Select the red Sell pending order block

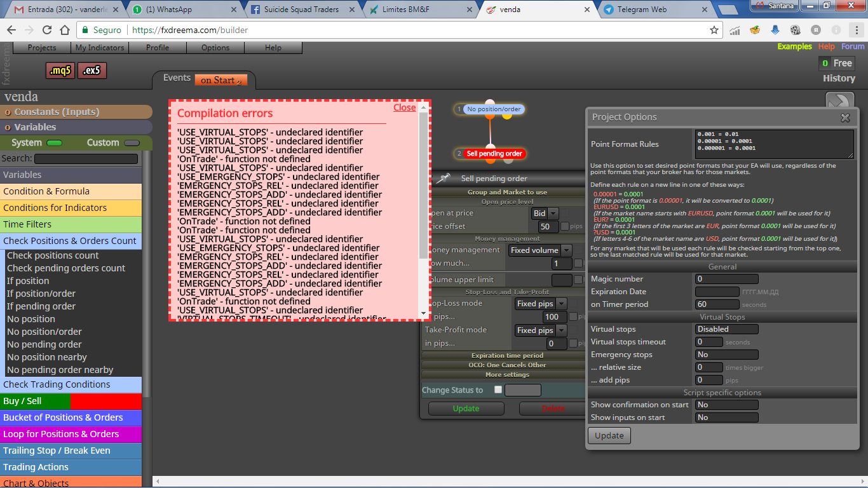tap(494, 154)
